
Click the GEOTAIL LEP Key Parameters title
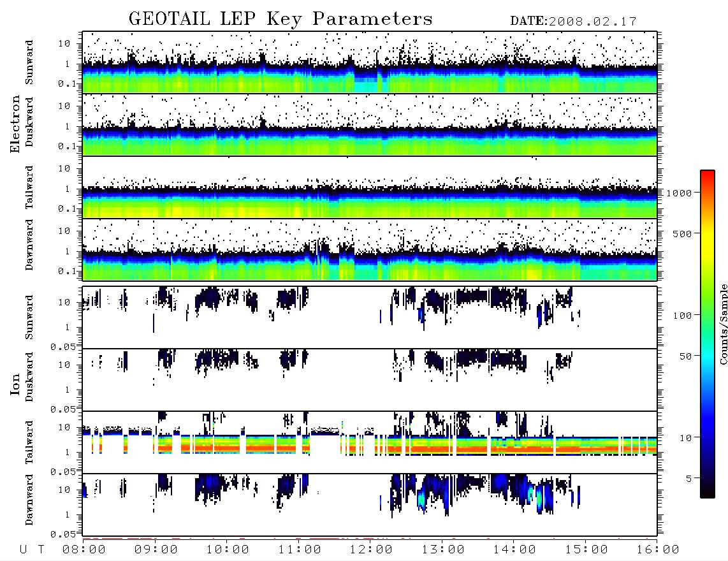(280, 19)
